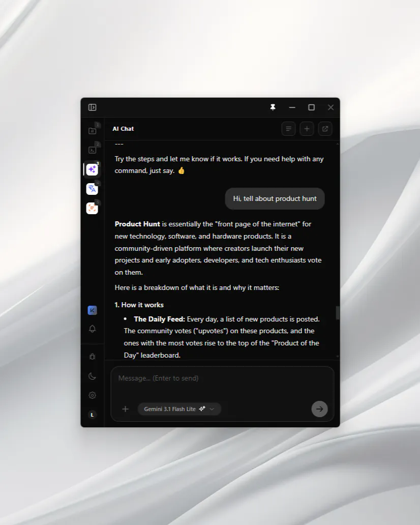Image resolution: width=420 pixels, height=525 pixels.
Task: Pin the window on top
Action: (273, 107)
